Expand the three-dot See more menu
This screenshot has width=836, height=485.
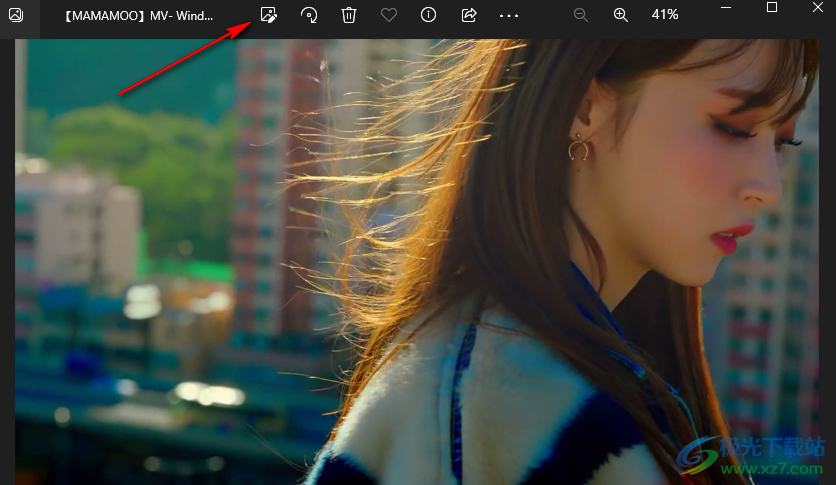(x=509, y=16)
